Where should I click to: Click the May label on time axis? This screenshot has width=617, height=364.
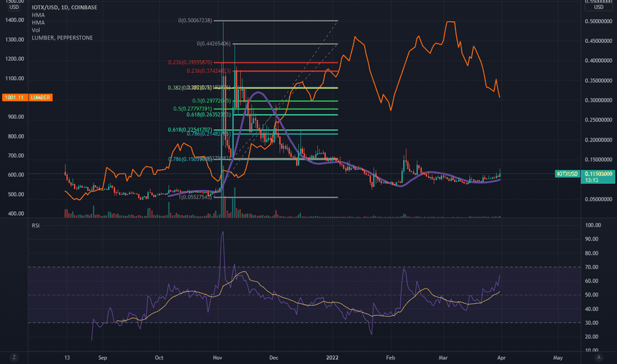[557, 357]
